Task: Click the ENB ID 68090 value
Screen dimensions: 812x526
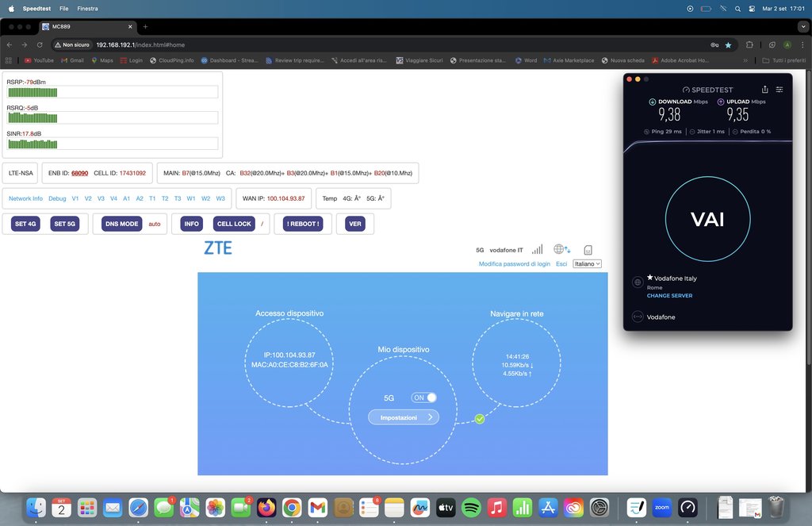Action: [x=80, y=173]
